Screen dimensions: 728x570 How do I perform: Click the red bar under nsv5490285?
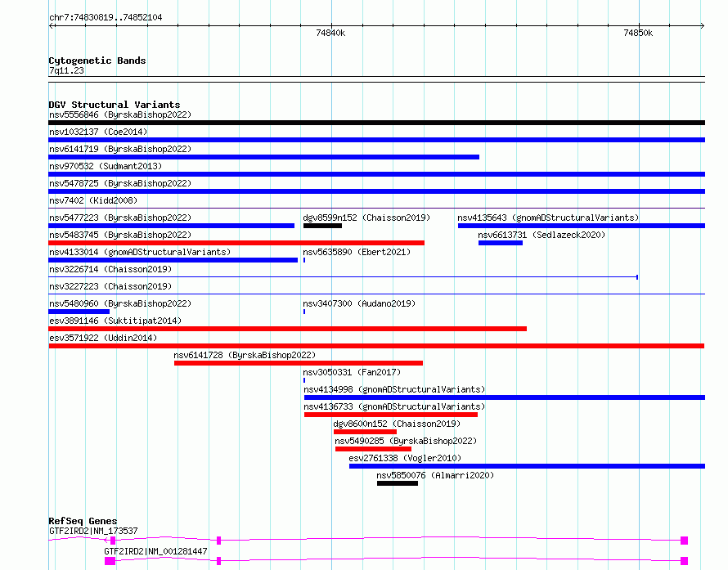(373, 449)
